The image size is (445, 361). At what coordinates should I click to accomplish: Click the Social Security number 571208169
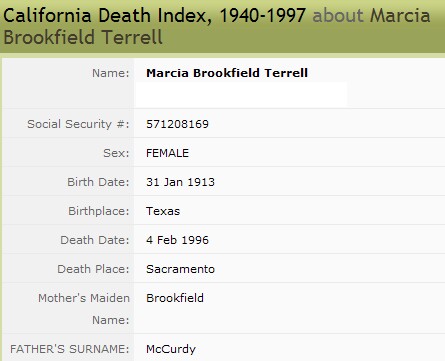pyautogui.click(x=177, y=124)
